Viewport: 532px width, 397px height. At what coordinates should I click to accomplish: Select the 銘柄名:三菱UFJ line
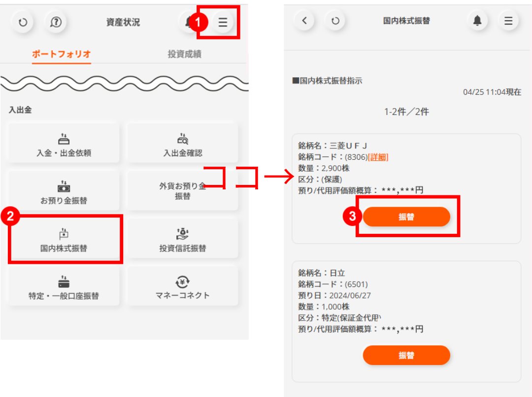(x=332, y=145)
